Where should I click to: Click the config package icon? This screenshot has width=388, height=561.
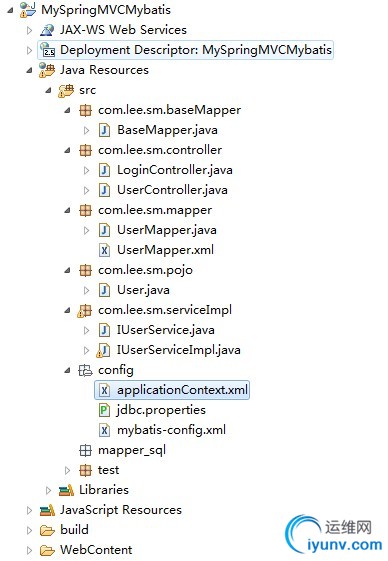point(85,370)
